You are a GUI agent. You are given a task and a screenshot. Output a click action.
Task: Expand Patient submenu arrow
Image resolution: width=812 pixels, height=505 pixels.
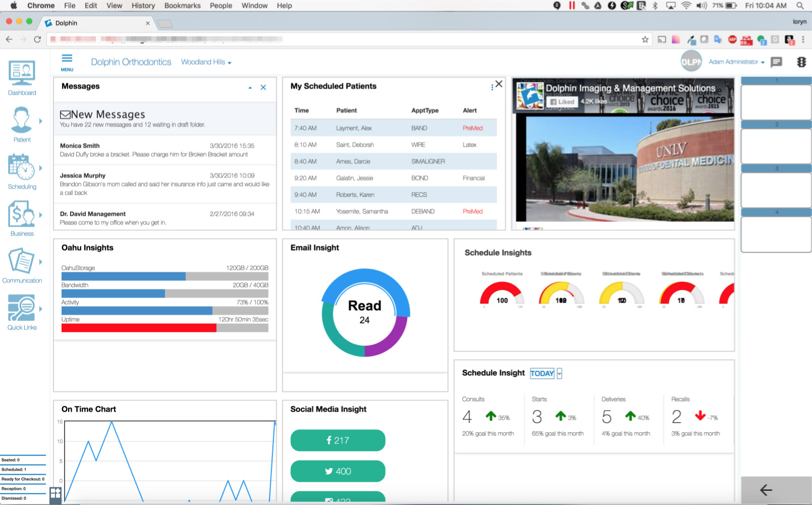tap(41, 121)
